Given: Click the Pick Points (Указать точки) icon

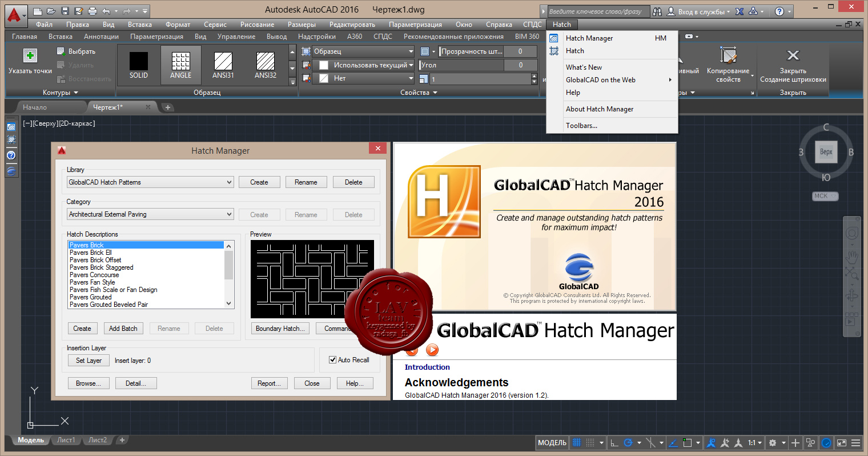Looking at the screenshot, I should [30, 55].
